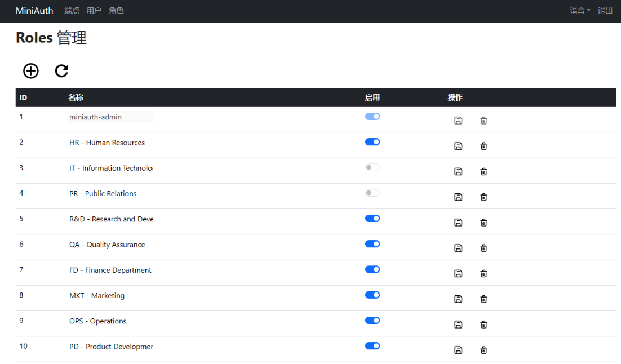The width and height of the screenshot is (621, 364).
Task: Open the MiniAuth brand link
Action: tap(34, 11)
